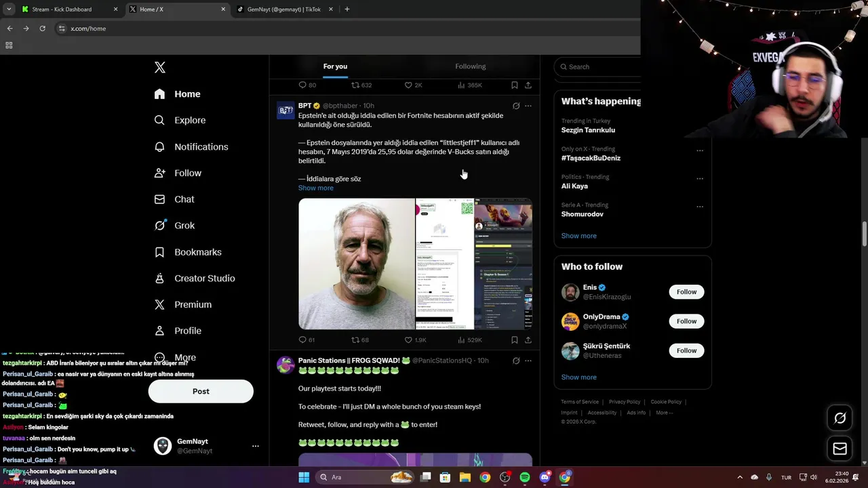Open Notifications in the sidebar
Viewport: 868px width, 488px height.
[191, 146]
